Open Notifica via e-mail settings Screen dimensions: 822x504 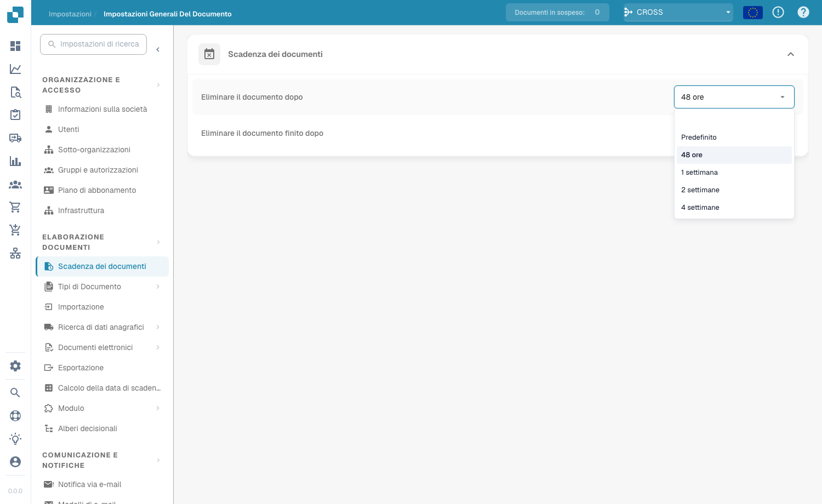click(x=102, y=484)
